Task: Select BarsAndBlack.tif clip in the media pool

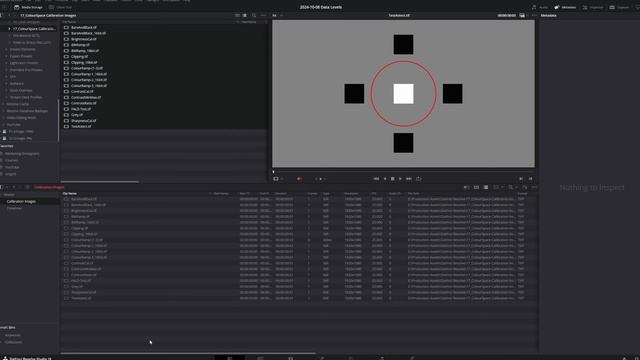Action: 84,199
